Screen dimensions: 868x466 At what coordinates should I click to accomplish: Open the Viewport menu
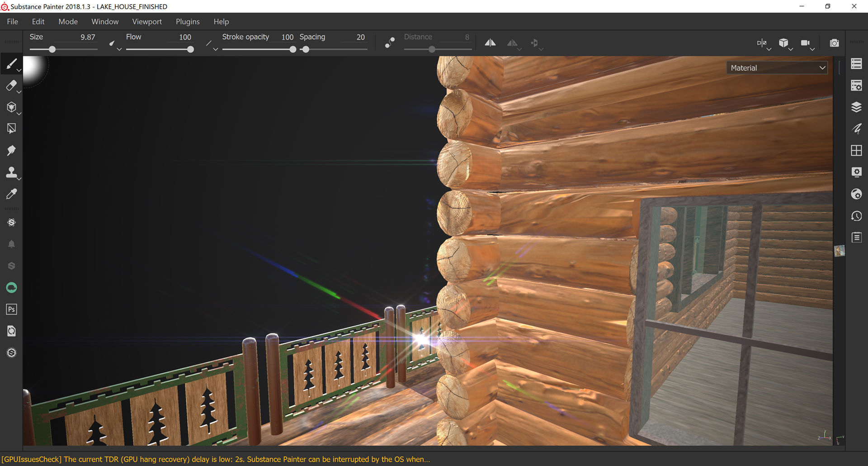(x=147, y=21)
